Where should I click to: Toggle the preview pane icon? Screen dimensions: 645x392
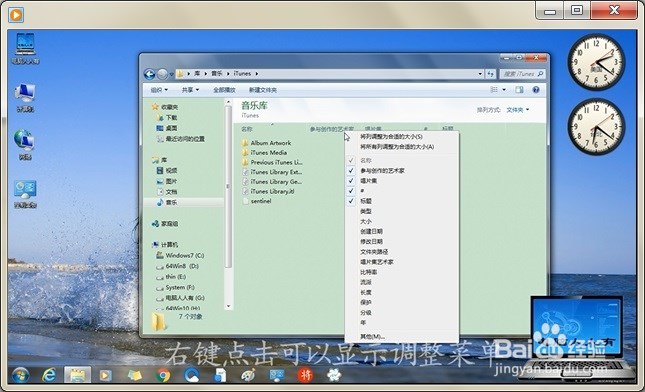[x=519, y=90]
